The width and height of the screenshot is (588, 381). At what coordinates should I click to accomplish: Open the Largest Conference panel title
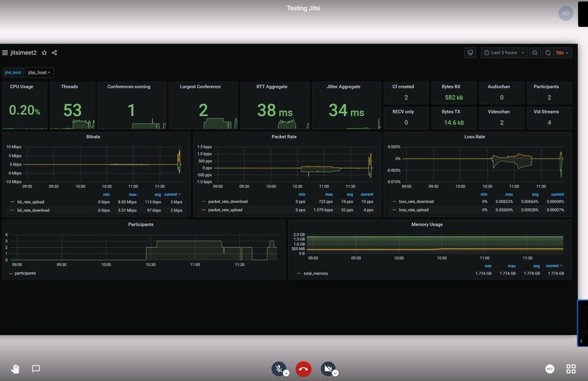tap(200, 87)
